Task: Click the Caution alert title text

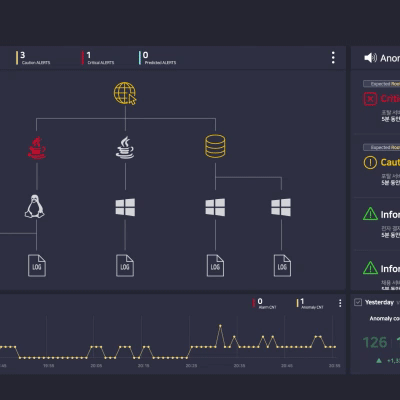Action: pyautogui.click(x=390, y=162)
